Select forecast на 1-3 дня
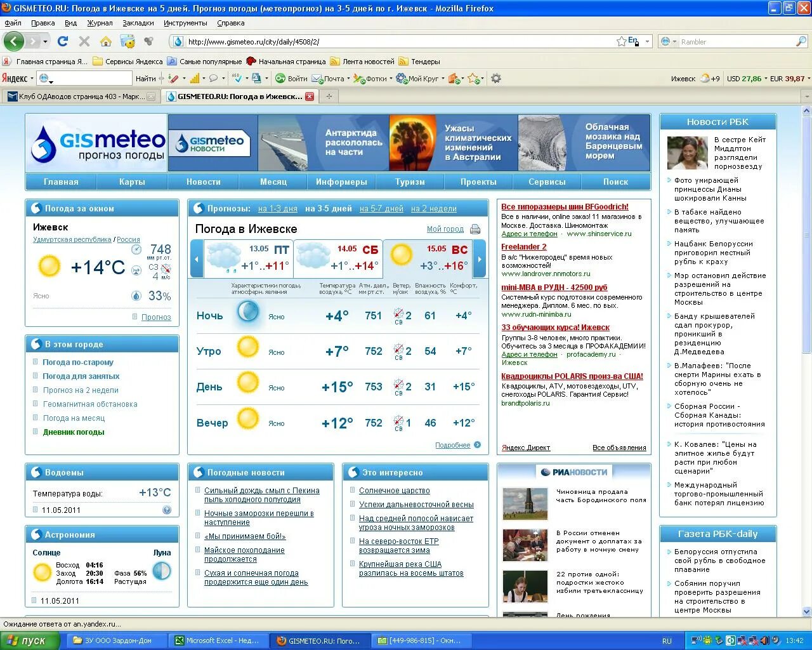 coord(278,208)
